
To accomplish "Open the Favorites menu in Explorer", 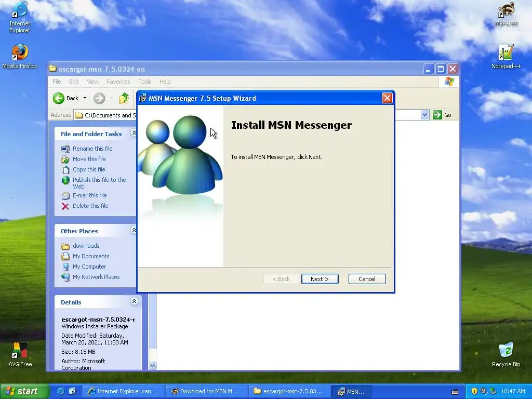I will tap(118, 82).
